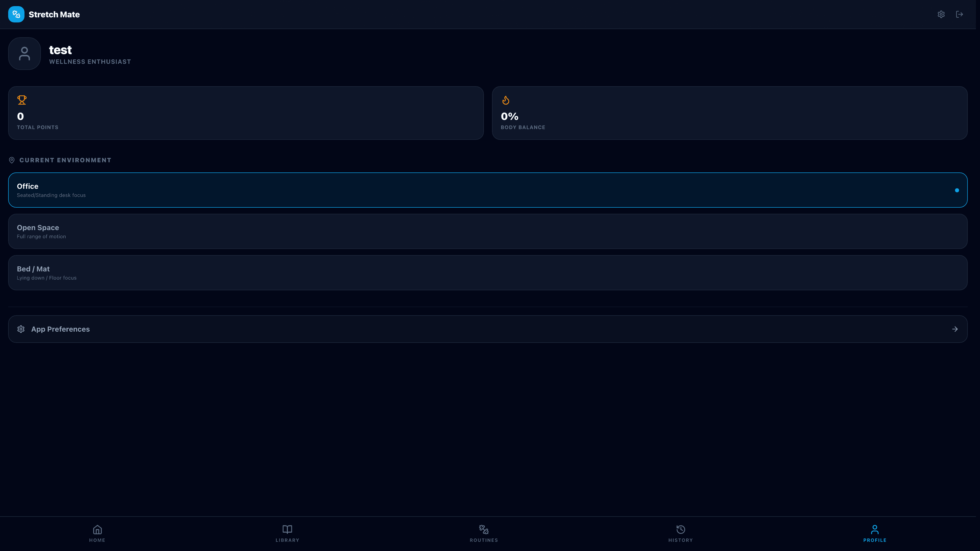Switch to the LIBRARY tab label
The height and width of the screenshot is (551, 980).
click(x=287, y=540)
